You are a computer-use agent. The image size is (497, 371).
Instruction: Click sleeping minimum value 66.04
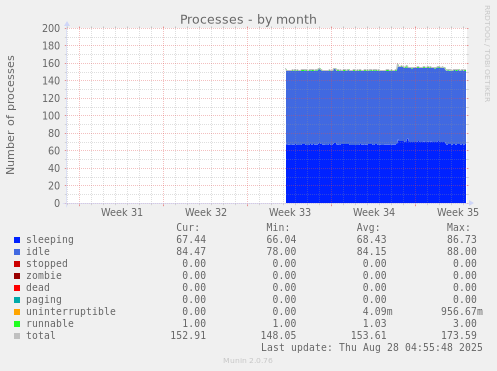pyautogui.click(x=281, y=240)
